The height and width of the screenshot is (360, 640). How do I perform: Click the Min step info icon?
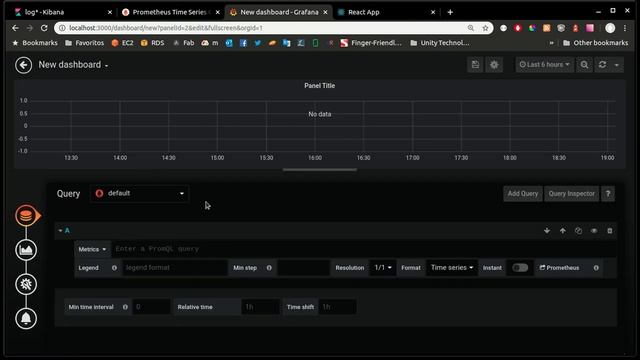(269, 268)
